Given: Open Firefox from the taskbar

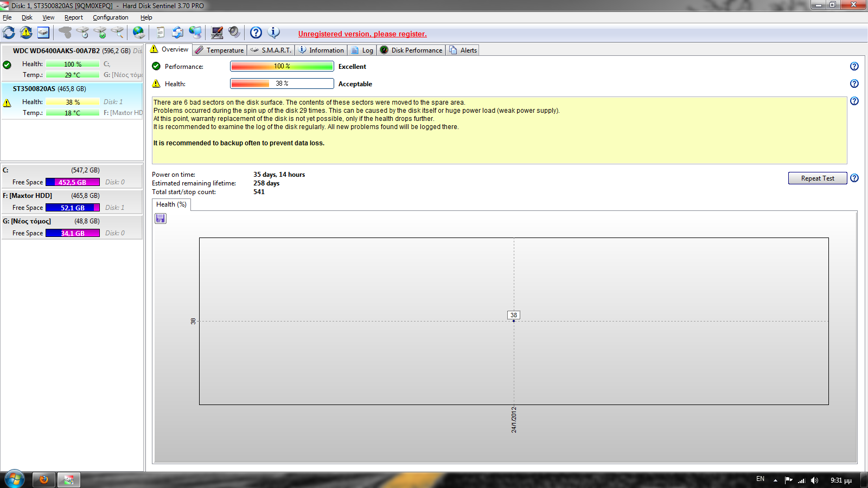Looking at the screenshot, I should [43, 480].
